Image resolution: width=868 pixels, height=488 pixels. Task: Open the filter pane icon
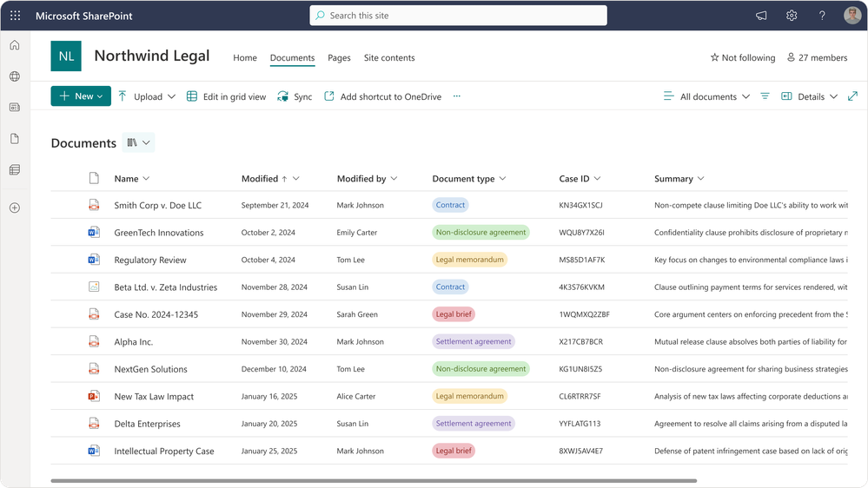pos(765,96)
